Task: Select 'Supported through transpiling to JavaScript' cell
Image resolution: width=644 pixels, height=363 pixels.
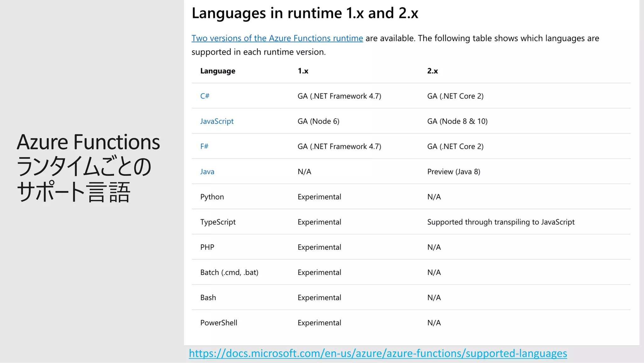Action: 501,222
